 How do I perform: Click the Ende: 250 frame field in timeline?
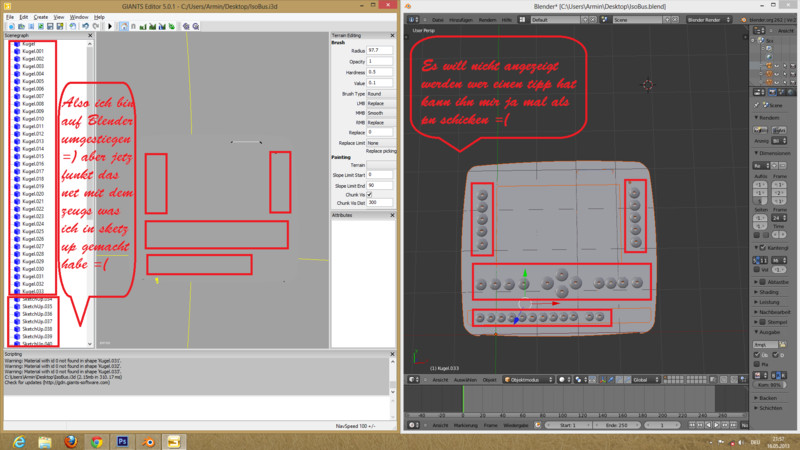point(617,425)
